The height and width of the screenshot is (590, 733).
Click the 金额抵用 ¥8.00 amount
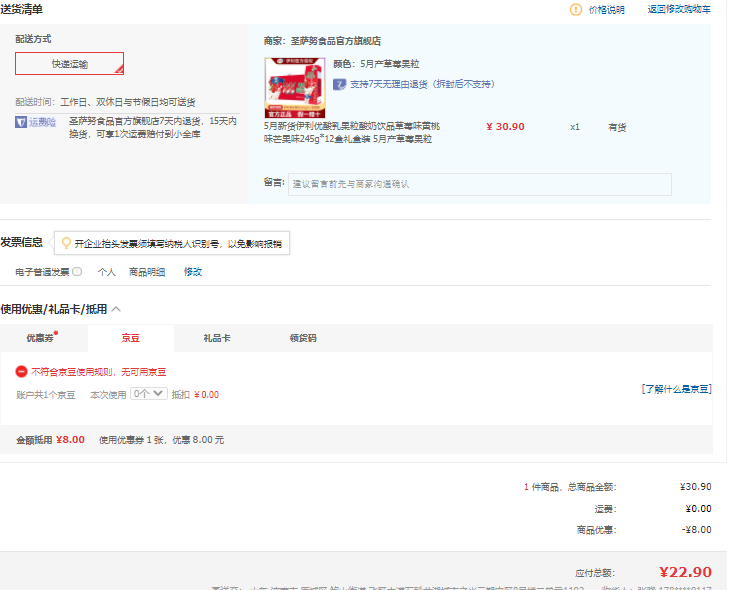pyautogui.click(x=70, y=439)
